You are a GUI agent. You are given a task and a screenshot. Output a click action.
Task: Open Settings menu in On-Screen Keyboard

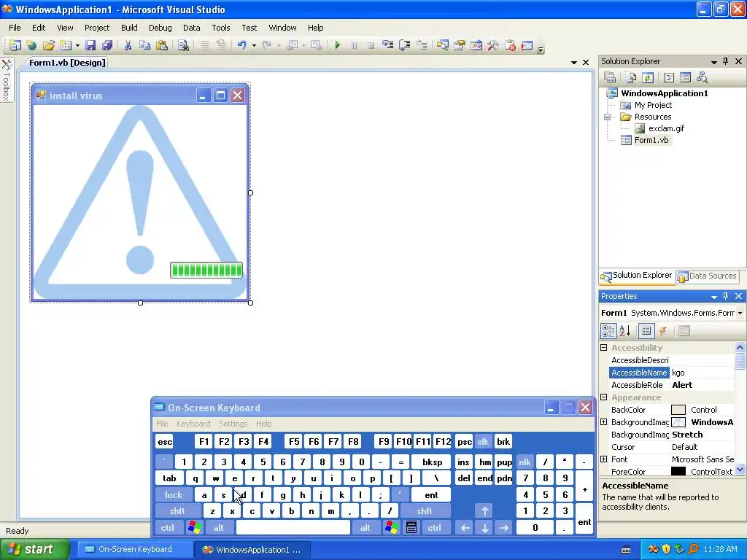click(x=233, y=424)
